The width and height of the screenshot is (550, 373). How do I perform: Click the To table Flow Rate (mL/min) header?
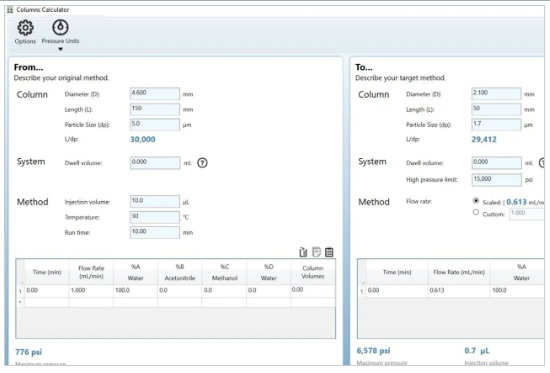tap(459, 272)
